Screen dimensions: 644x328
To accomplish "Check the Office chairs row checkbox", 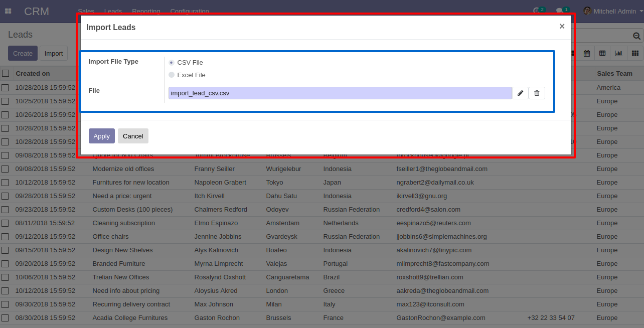I will pyautogui.click(x=5, y=237).
